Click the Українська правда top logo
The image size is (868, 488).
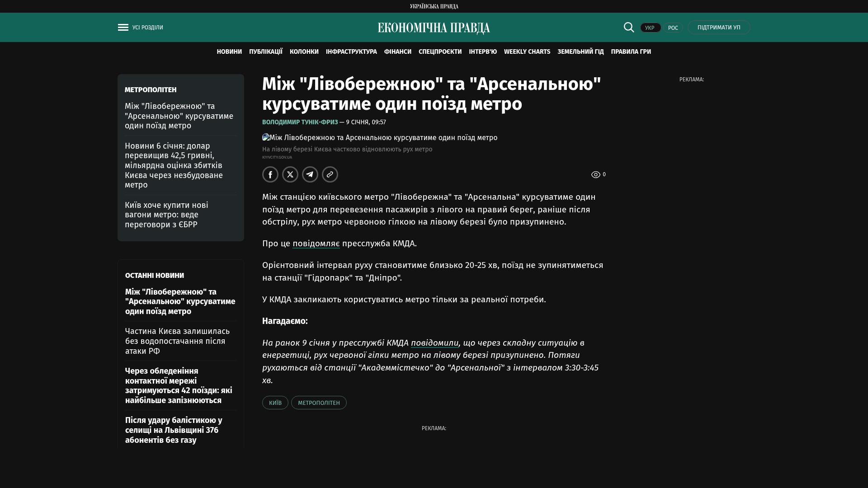(434, 6)
